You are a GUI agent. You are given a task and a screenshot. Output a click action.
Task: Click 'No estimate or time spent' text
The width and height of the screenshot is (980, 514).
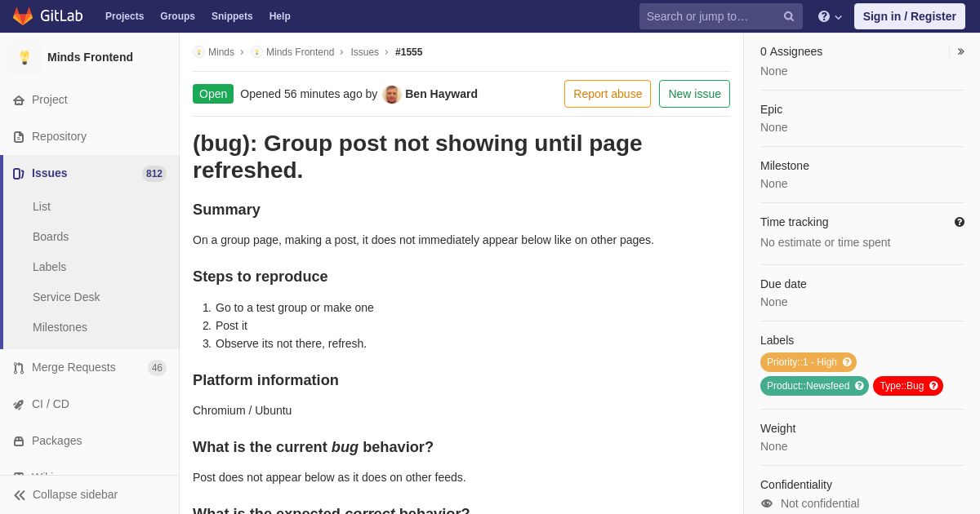[x=825, y=242]
